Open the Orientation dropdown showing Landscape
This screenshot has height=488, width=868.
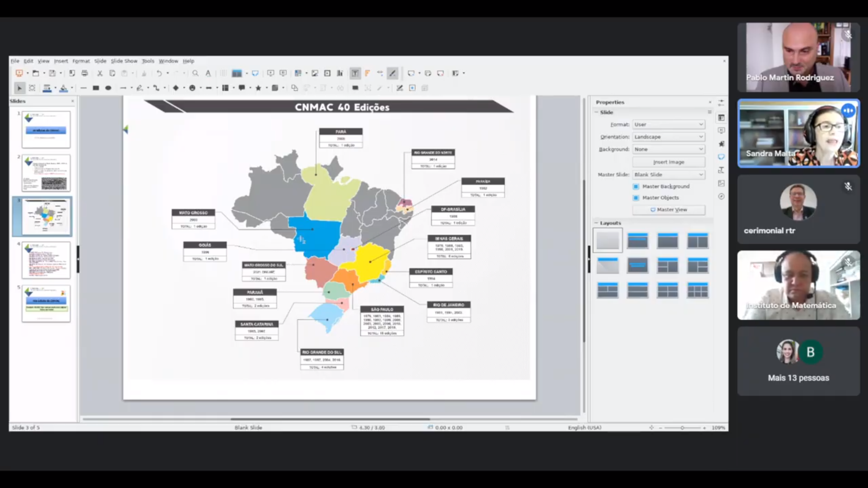[x=668, y=137]
